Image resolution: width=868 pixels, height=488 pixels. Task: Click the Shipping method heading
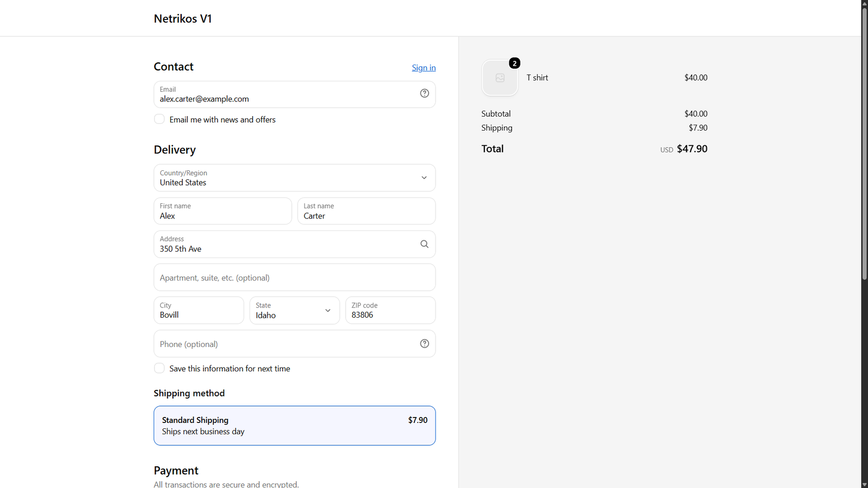(x=189, y=393)
